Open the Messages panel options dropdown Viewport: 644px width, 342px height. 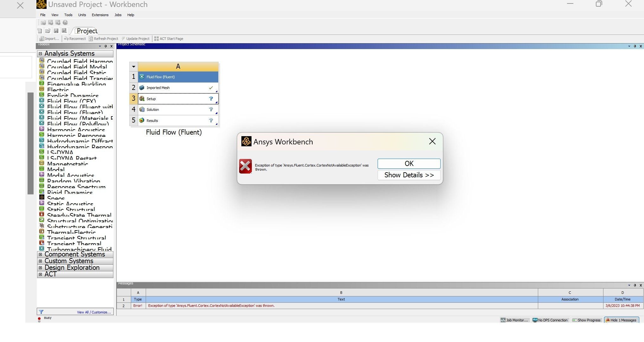click(x=629, y=285)
